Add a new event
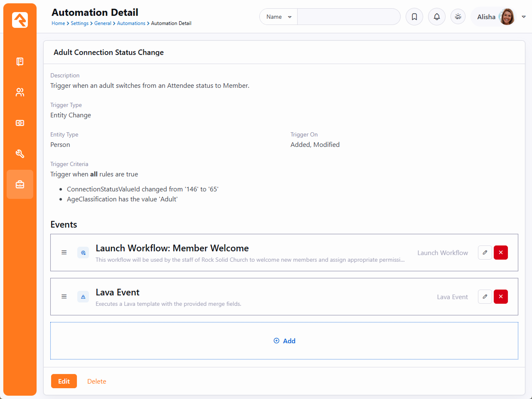532x399 pixels. tap(284, 341)
